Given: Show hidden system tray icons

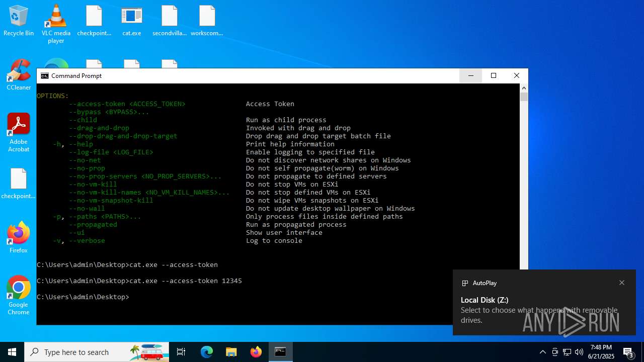Looking at the screenshot, I should tap(542, 352).
